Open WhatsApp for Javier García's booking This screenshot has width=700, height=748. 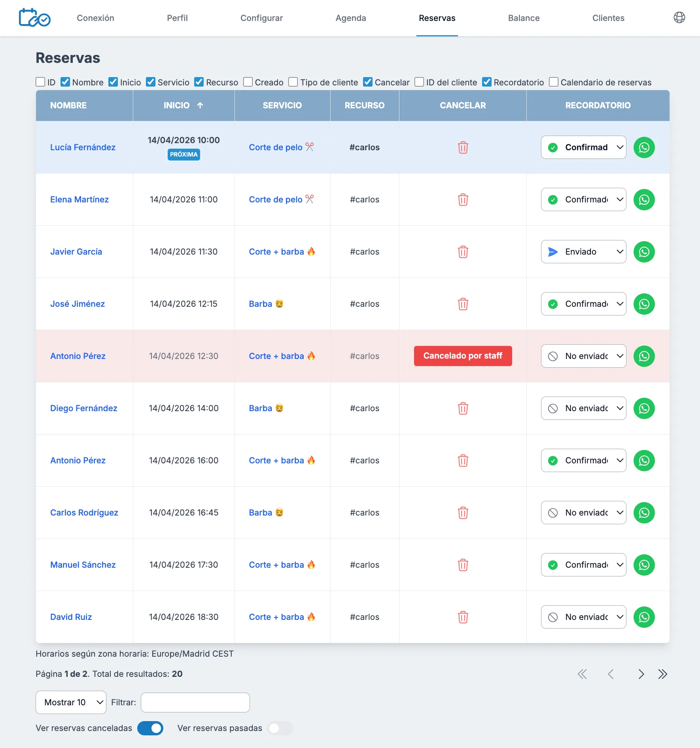(x=644, y=252)
